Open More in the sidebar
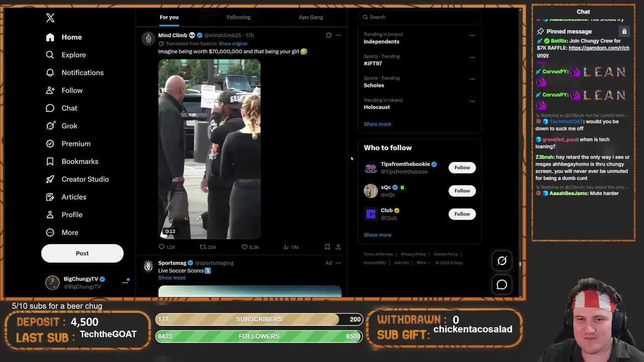The height and width of the screenshot is (362, 644). (62, 232)
